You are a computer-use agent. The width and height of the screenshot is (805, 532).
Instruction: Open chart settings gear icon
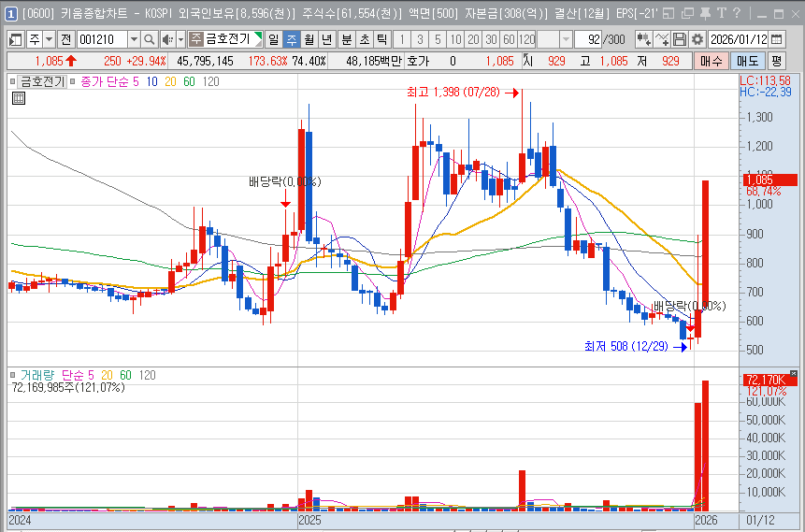[x=697, y=39]
